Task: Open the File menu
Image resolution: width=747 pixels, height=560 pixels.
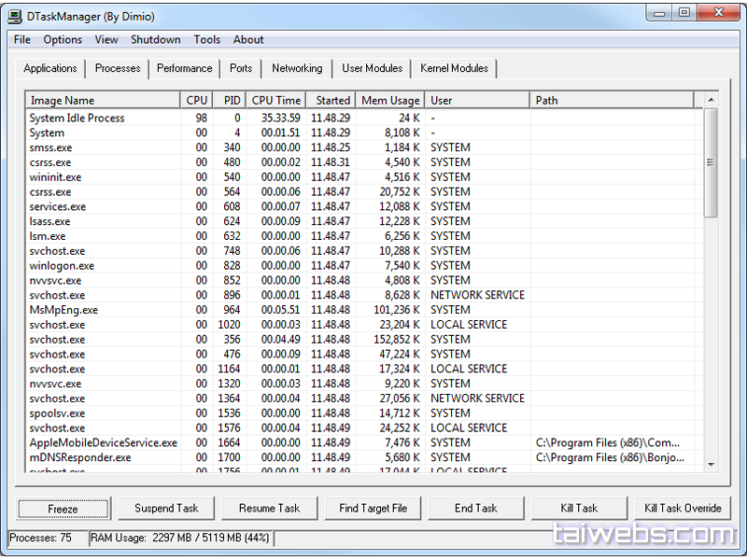Action: (22, 39)
